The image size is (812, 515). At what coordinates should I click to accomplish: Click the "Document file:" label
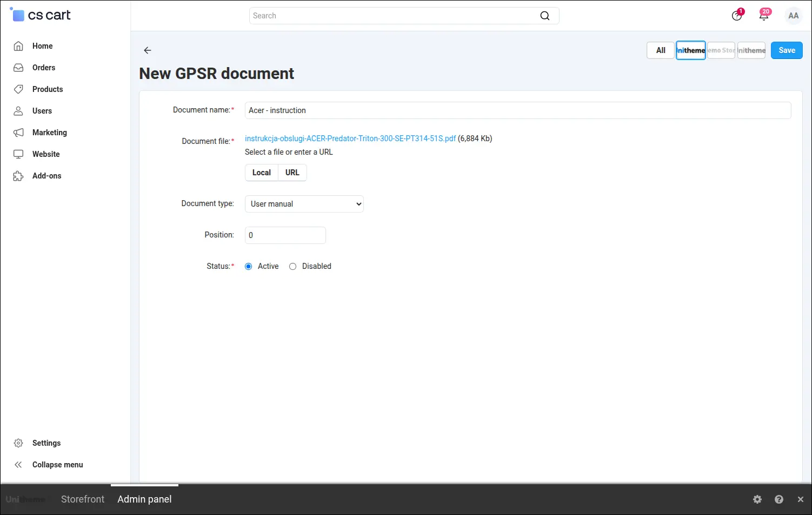coord(208,141)
